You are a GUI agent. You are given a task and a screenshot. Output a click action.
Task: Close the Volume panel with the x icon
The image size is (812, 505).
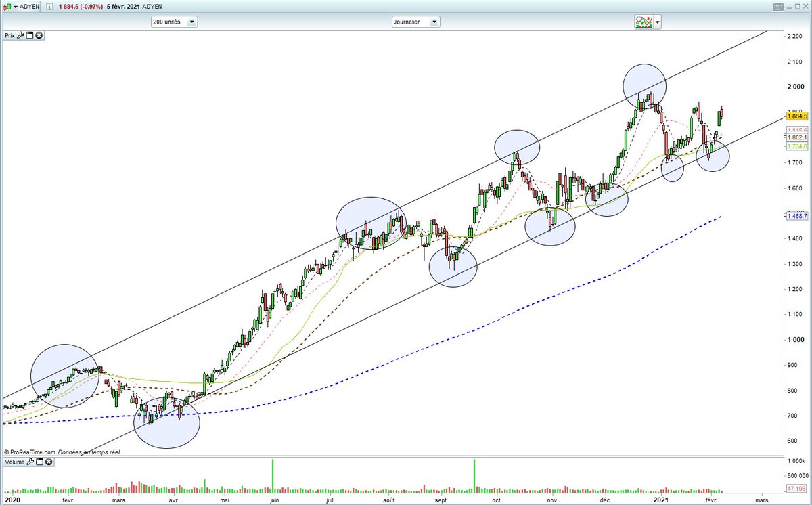(49, 462)
